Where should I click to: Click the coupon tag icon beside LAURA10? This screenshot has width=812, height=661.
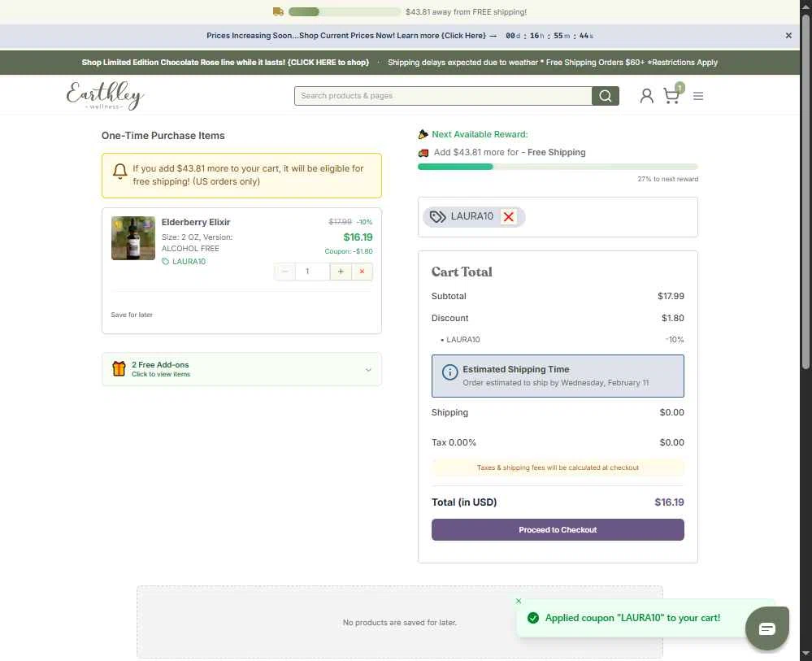click(x=437, y=216)
